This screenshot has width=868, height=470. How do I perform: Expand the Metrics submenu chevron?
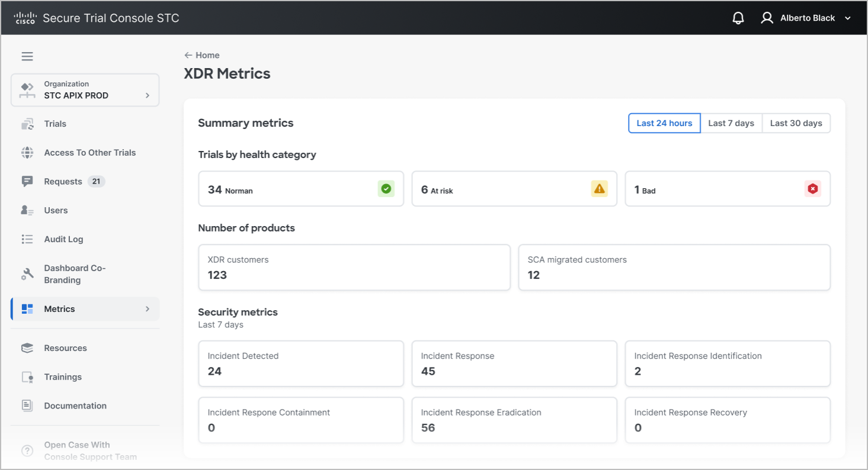coord(148,309)
